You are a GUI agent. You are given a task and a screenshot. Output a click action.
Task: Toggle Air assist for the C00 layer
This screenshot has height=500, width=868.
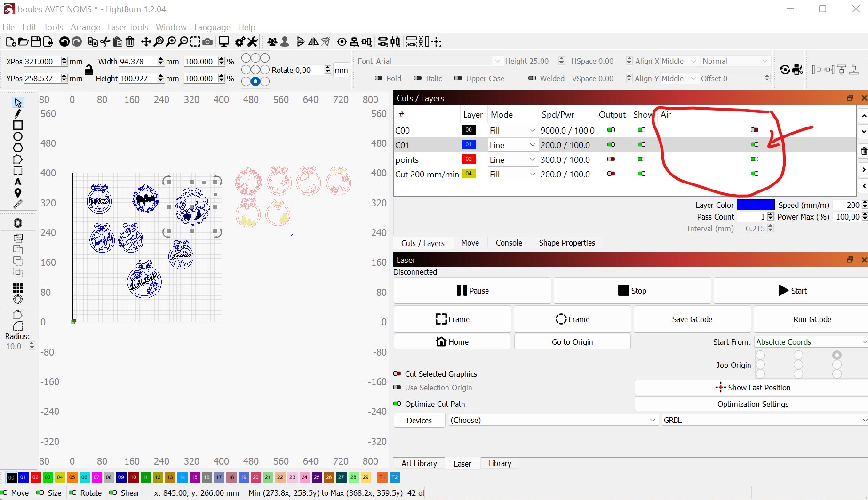point(755,130)
